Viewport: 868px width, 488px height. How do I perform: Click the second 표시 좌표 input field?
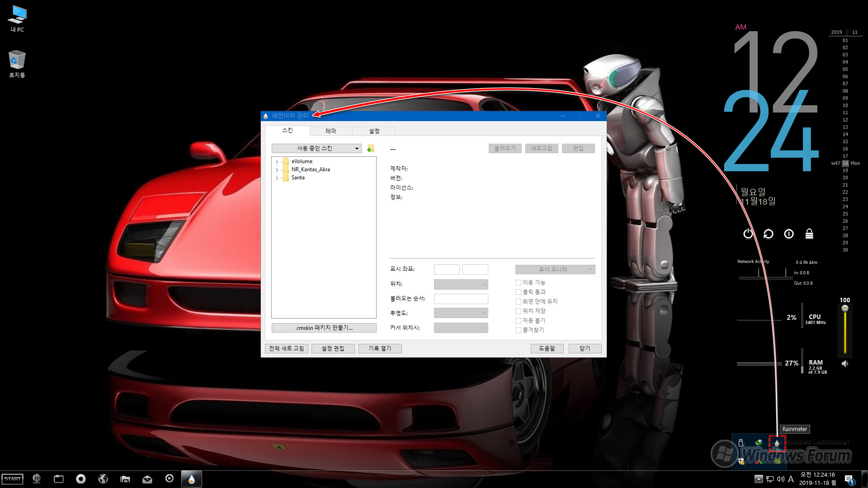tap(475, 269)
